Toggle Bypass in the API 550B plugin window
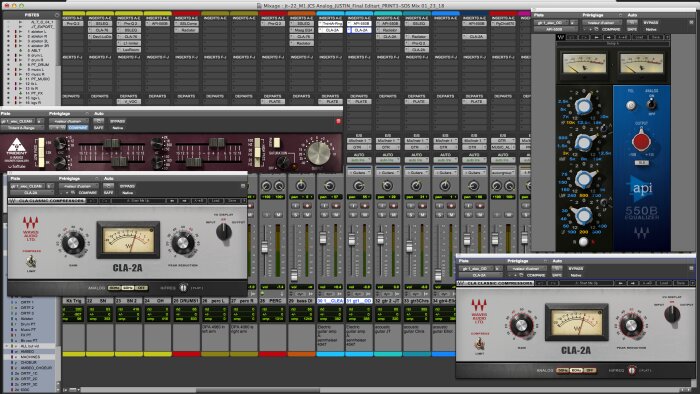 [x=650, y=22]
